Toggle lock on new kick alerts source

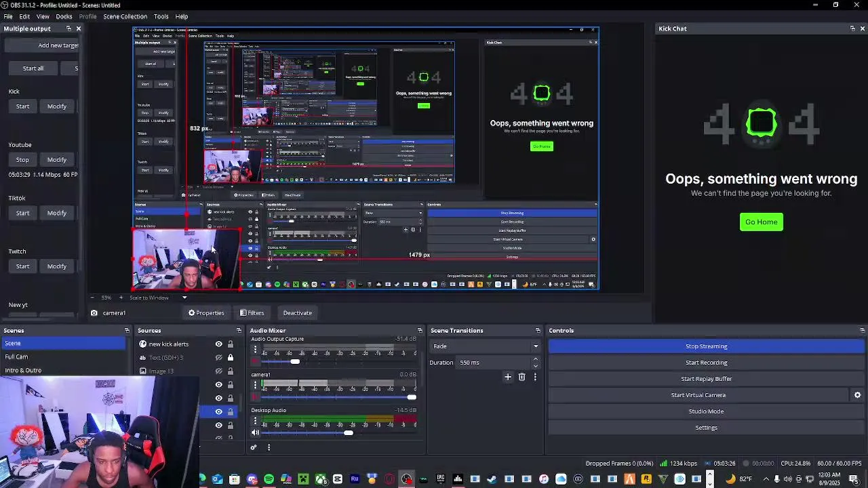[230, 344]
